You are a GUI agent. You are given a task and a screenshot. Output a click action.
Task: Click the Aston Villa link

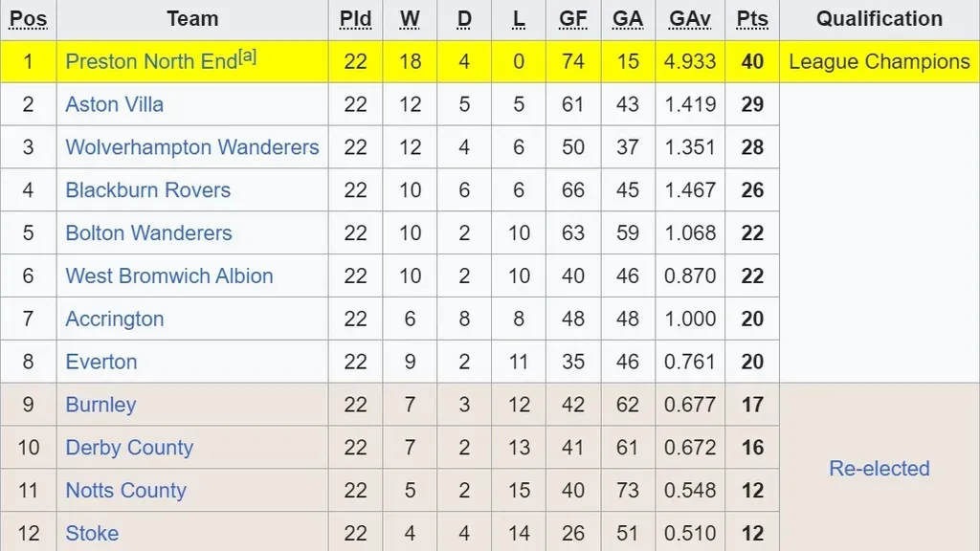click(x=114, y=104)
